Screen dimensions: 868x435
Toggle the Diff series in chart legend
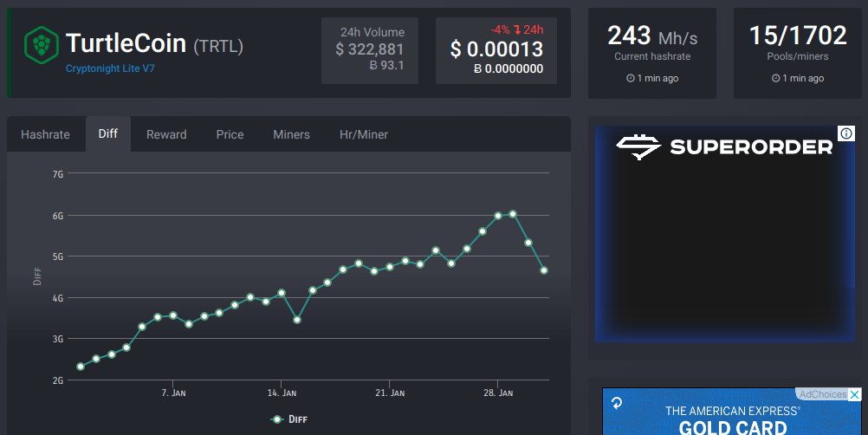tap(289, 419)
